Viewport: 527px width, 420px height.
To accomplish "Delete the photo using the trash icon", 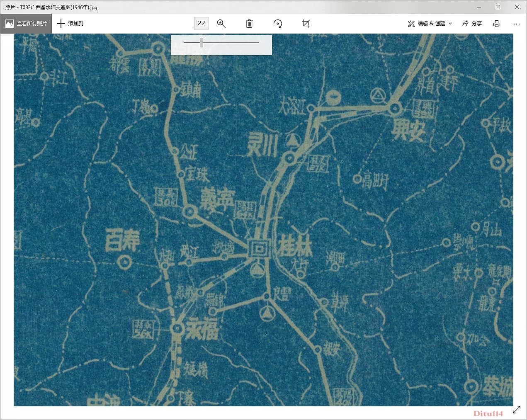I will (249, 24).
